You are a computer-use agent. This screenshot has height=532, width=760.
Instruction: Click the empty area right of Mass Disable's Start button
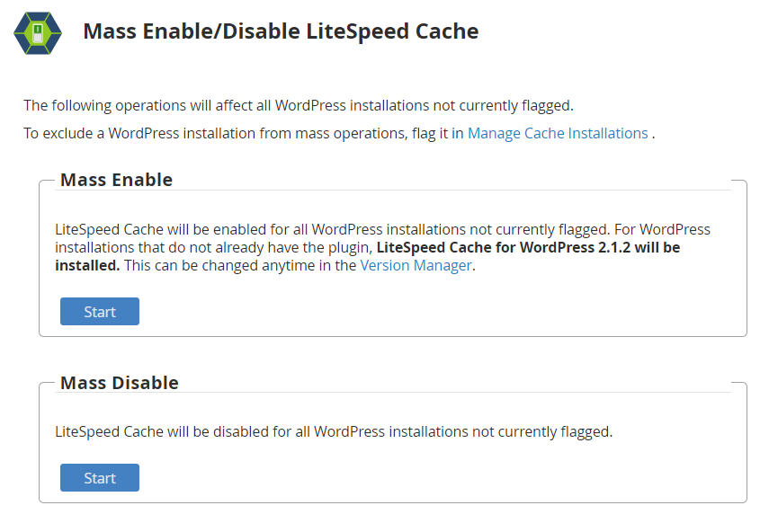[436, 478]
